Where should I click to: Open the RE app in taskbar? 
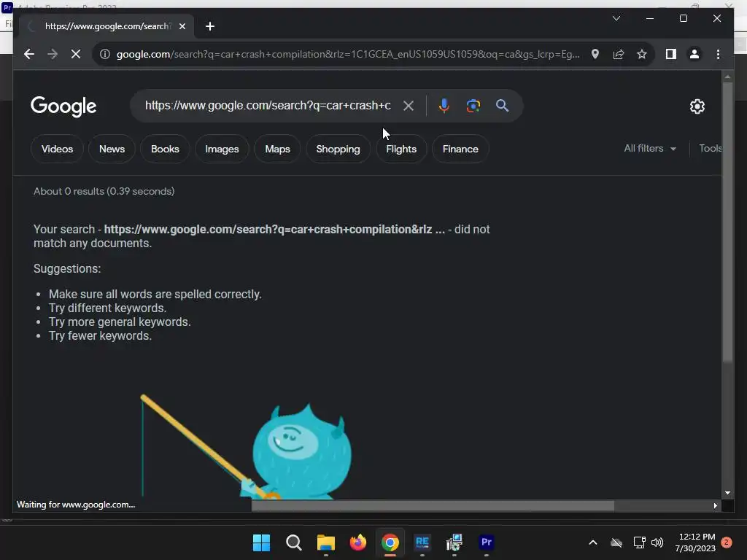(x=422, y=542)
